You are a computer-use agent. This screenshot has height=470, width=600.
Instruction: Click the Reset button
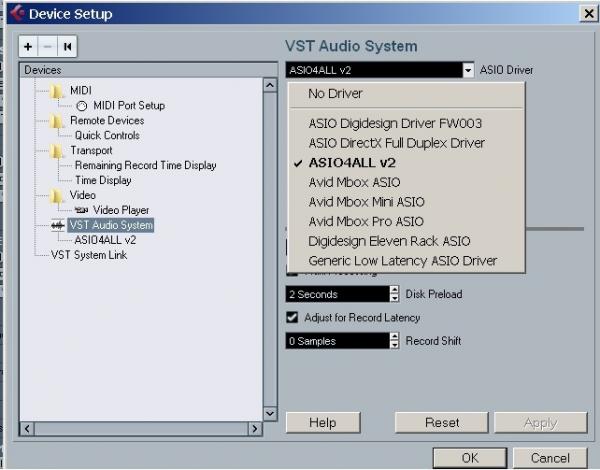coord(442,423)
